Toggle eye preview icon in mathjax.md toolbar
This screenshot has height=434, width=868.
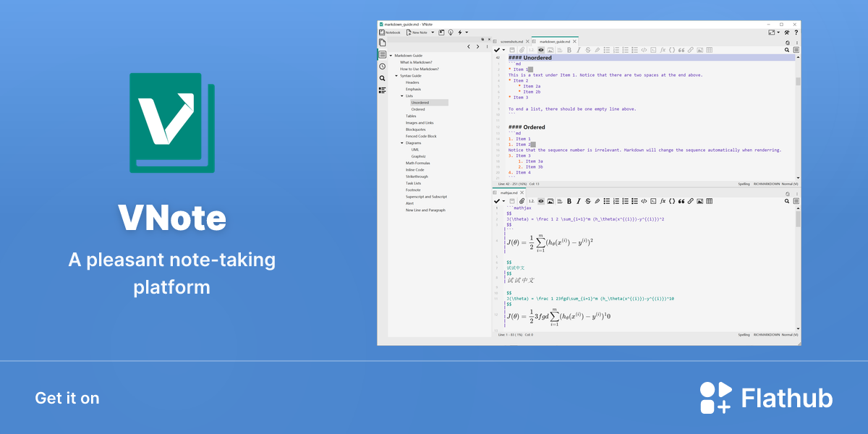click(x=541, y=200)
